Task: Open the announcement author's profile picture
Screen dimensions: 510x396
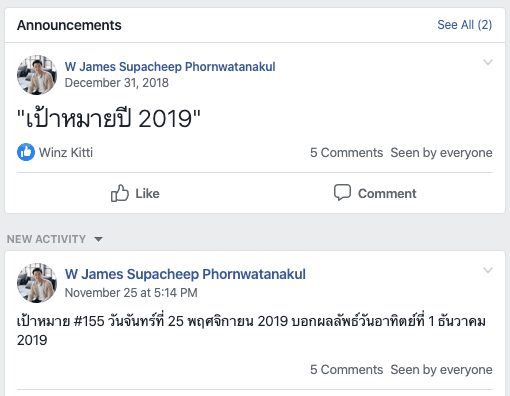Action: click(x=37, y=75)
